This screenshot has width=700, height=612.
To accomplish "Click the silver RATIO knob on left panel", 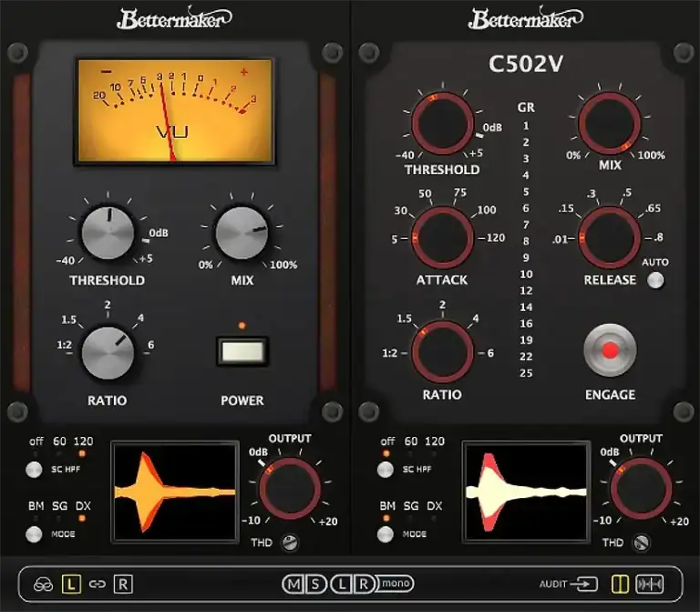I will (108, 353).
